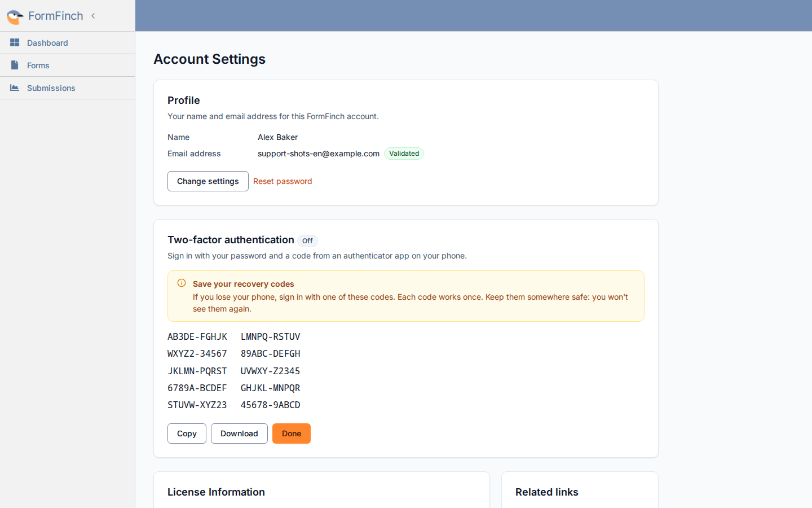Click the FormFinch bird logo
This screenshot has width=812, height=508.
click(15, 16)
